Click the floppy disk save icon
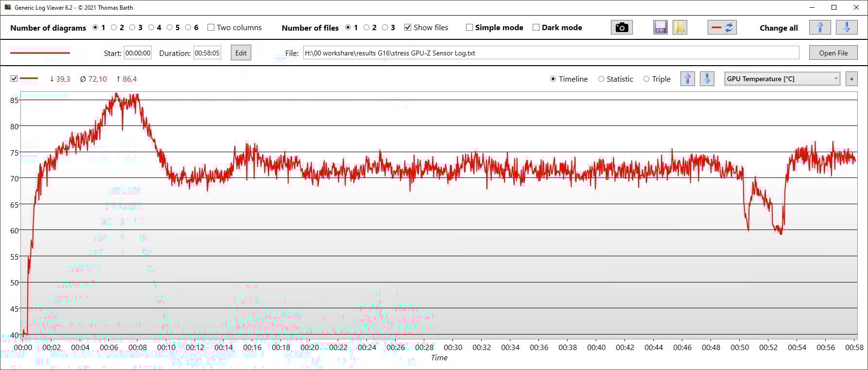868x370 pixels. click(x=660, y=28)
